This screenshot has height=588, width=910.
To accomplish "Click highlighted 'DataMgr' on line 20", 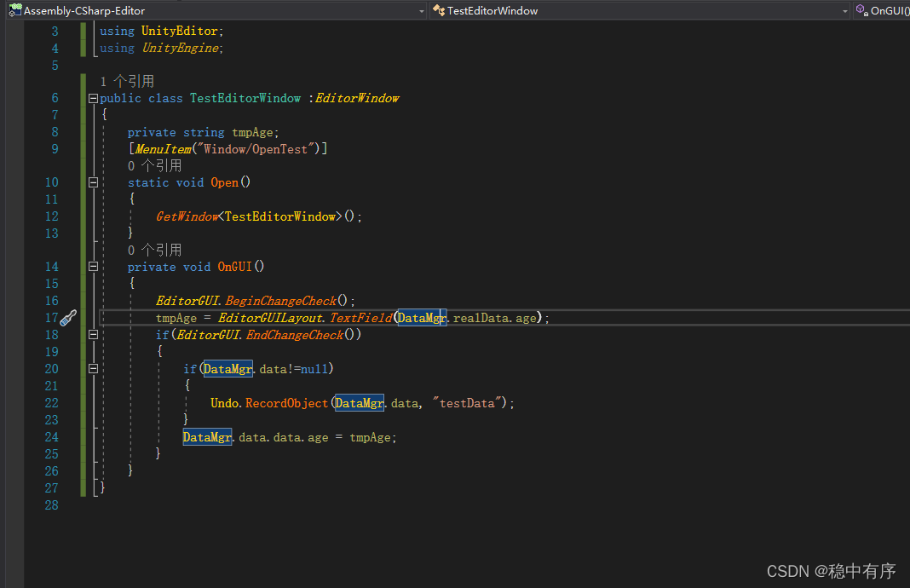I will tap(227, 369).
